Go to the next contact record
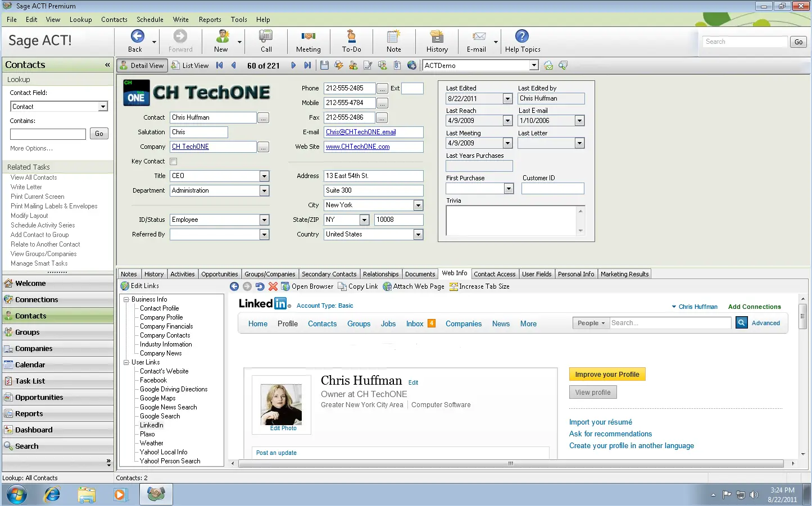Image resolution: width=812 pixels, height=506 pixels. point(293,65)
